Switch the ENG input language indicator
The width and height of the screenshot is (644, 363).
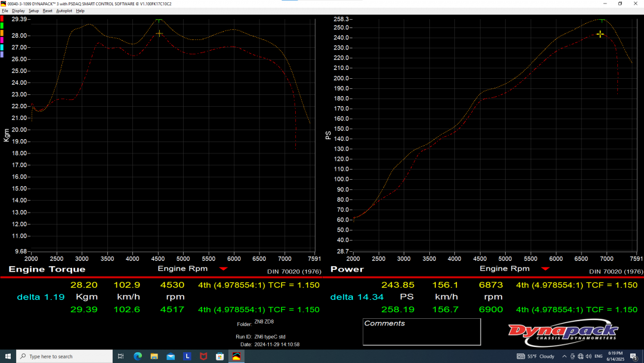point(599,356)
